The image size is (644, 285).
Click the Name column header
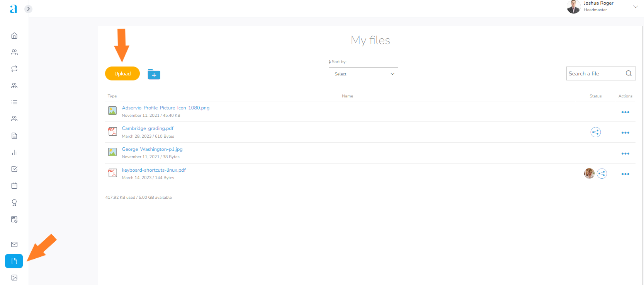[x=347, y=96]
